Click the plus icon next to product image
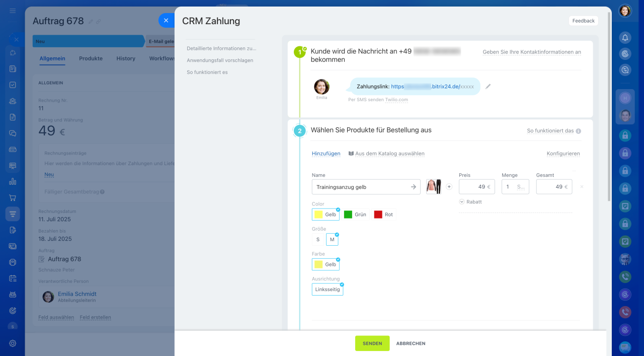The height and width of the screenshot is (356, 644). tap(449, 187)
